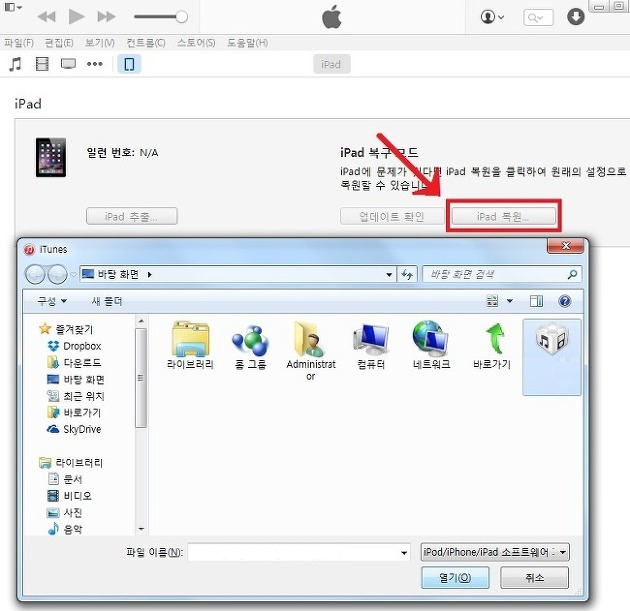Open the help question mark icon
630x611 pixels.
coord(565,301)
